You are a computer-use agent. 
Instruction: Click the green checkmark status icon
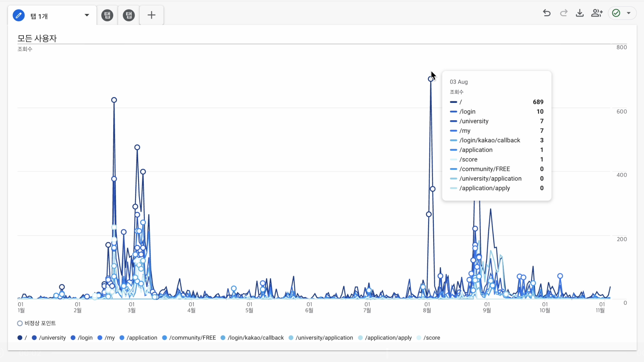point(616,13)
